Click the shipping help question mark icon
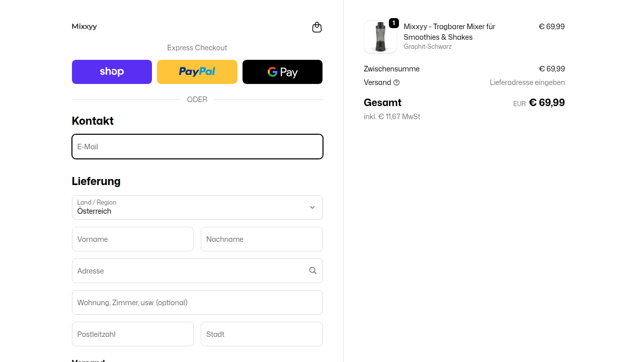The width and height of the screenshot is (644, 362). point(396,82)
